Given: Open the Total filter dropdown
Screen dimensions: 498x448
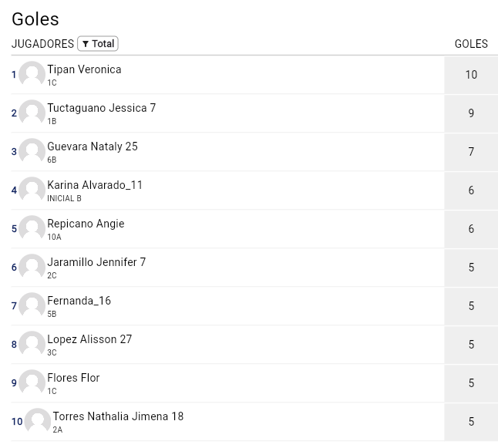Looking at the screenshot, I should [98, 44].
